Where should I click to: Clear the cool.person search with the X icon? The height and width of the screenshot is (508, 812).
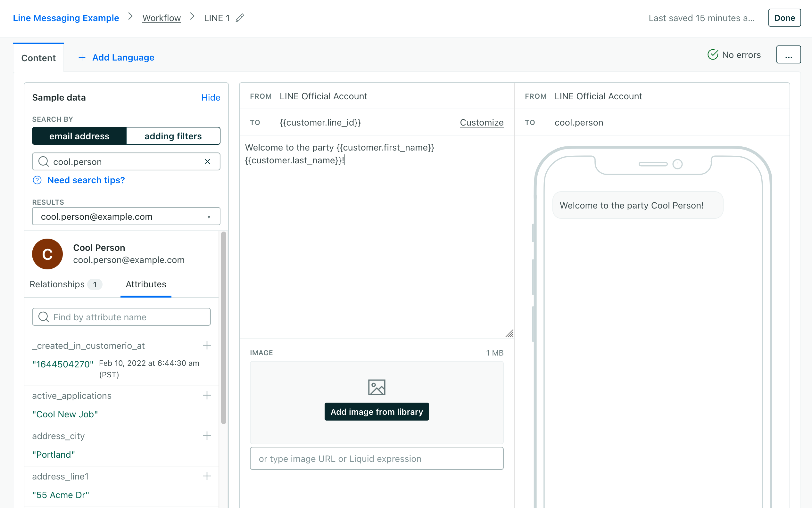tap(207, 162)
